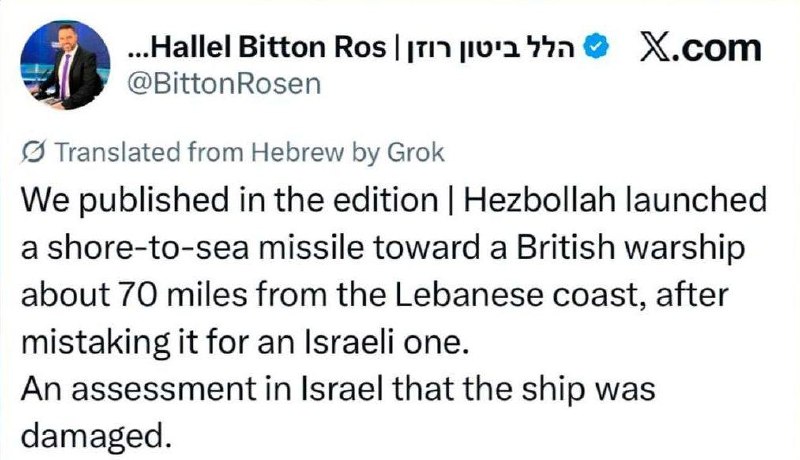Click the X logo in the header
Screen dimensions: 800x460
tap(655, 47)
